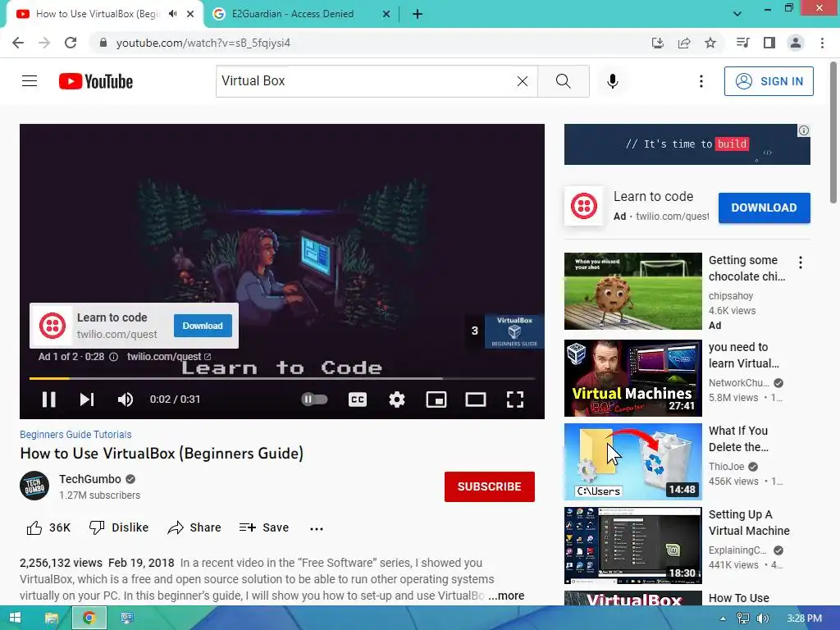This screenshot has height=630, width=840.
Task: Bookmark this page with the star icon
Action: coord(710,43)
